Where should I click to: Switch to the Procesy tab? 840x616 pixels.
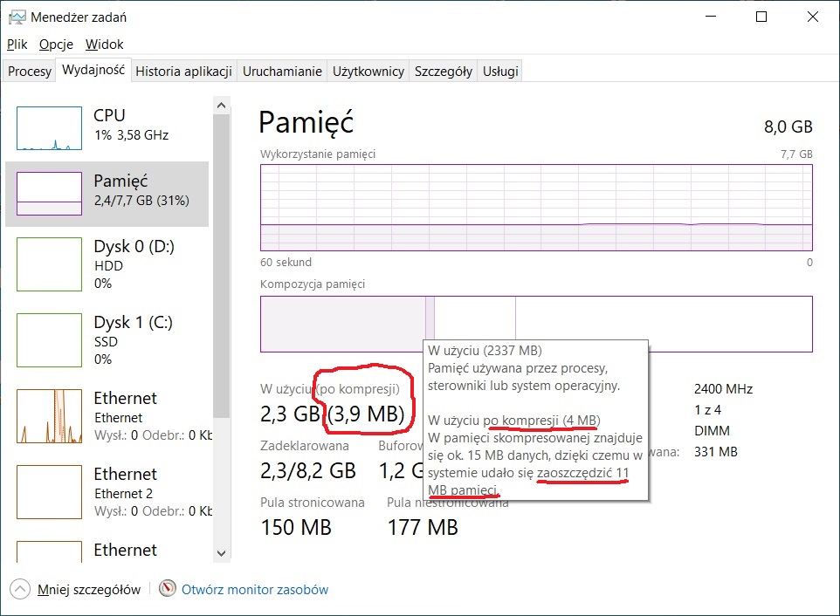point(30,72)
